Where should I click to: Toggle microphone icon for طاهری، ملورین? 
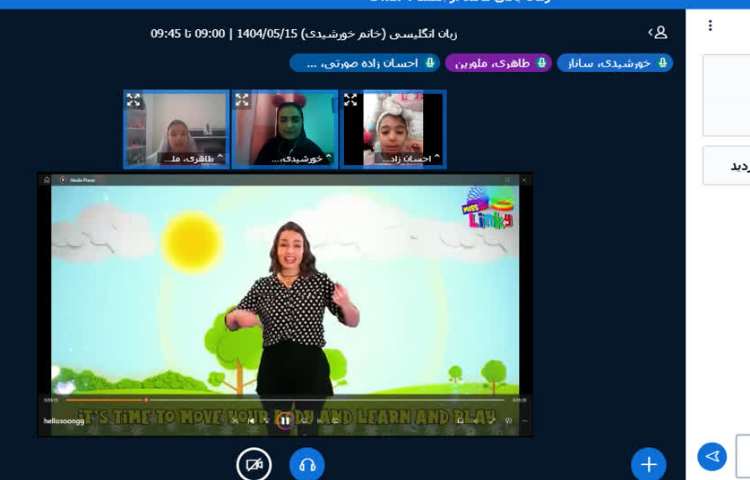tap(541, 63)
